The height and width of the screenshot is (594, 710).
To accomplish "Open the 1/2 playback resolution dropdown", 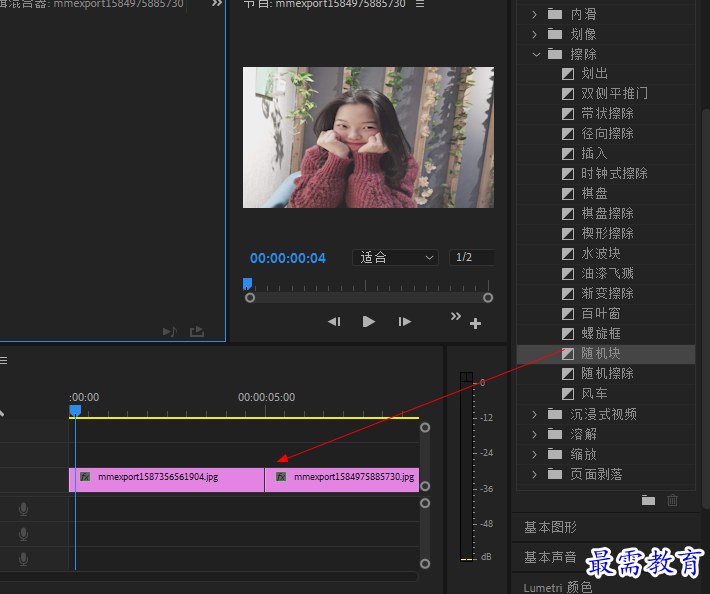I will coord(471,258).
